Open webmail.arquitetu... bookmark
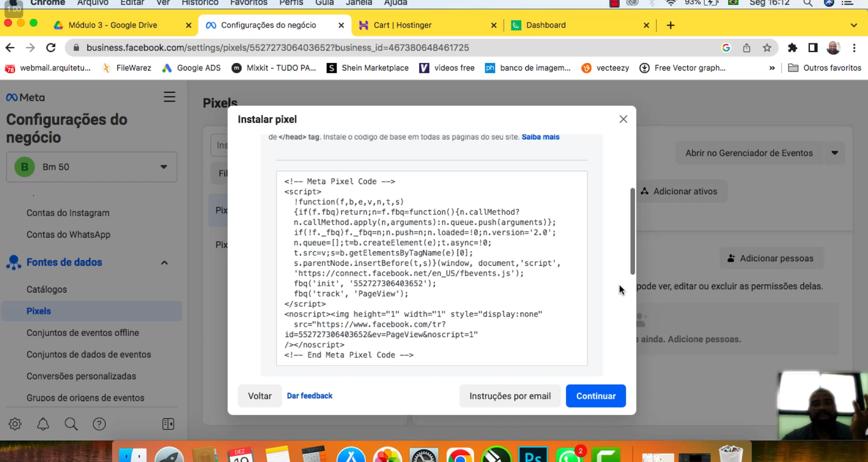 (48, 68)
